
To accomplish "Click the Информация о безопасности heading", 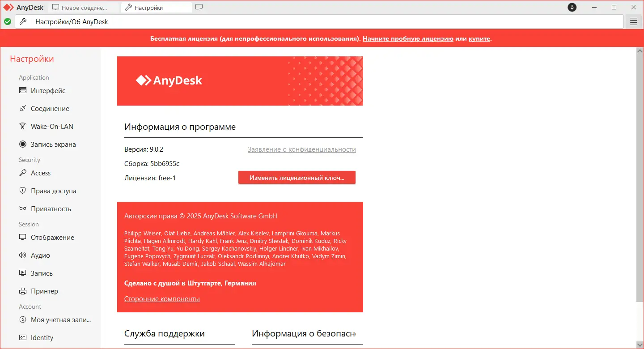I will [x=304, y=333].
